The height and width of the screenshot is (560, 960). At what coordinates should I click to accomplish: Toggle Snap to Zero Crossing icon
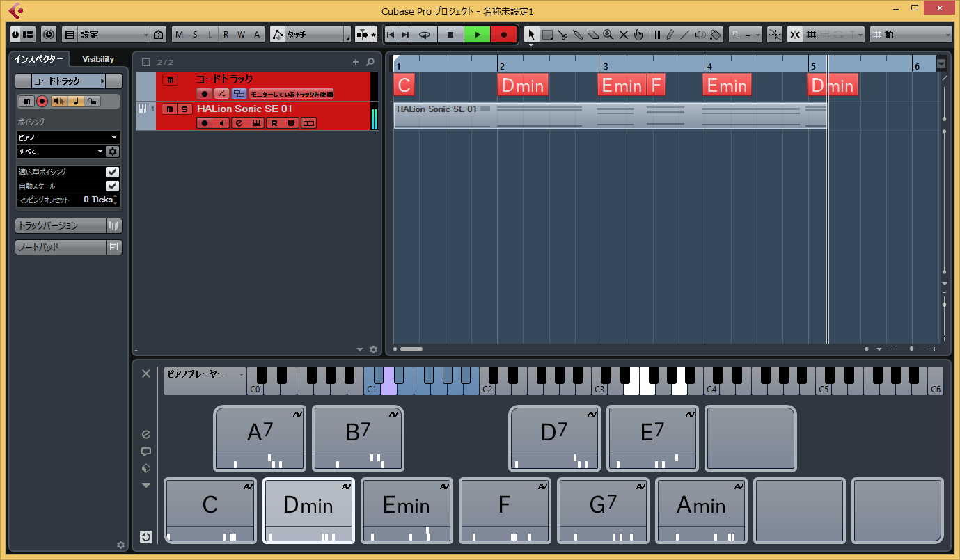(774, 35)
